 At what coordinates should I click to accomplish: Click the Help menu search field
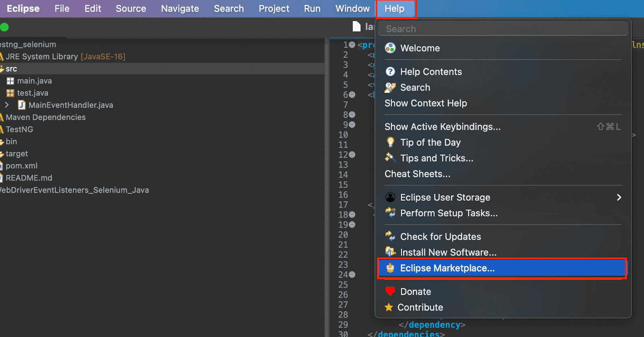click(x=503, y=29)
